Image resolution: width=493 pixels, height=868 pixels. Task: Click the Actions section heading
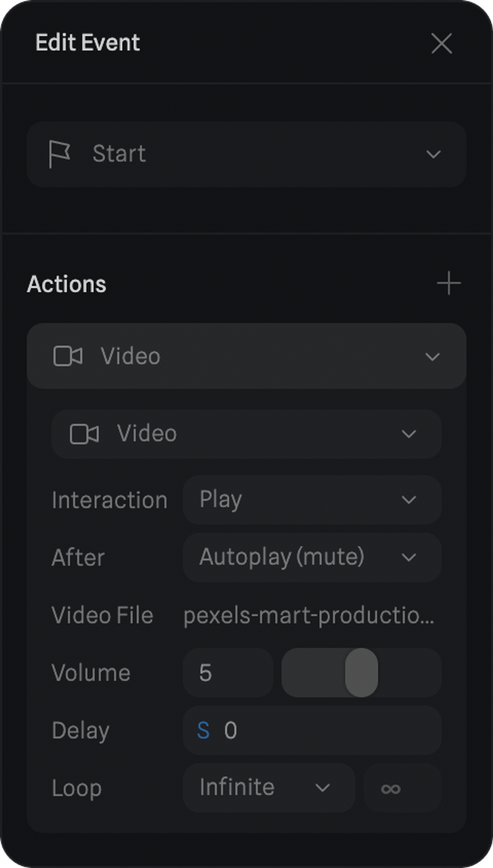tap(67, 284)
